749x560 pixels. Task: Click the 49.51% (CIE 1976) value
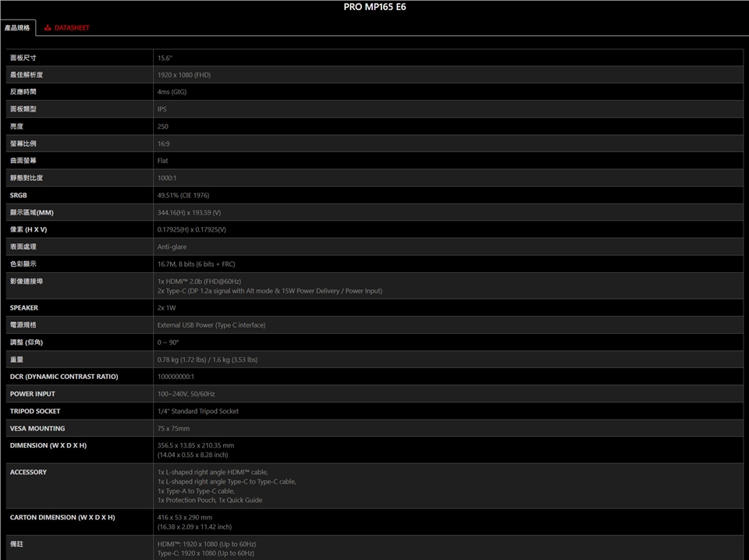(x=183, y=195)
